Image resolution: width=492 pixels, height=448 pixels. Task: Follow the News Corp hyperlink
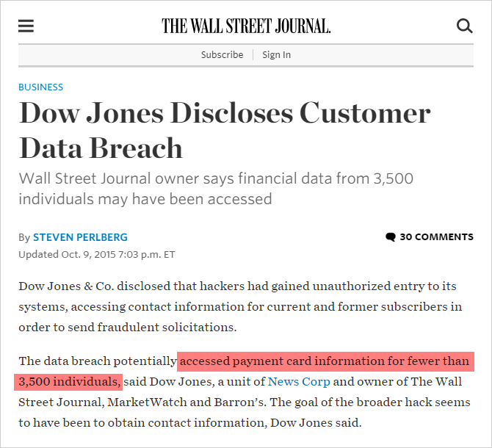point(299,381)
